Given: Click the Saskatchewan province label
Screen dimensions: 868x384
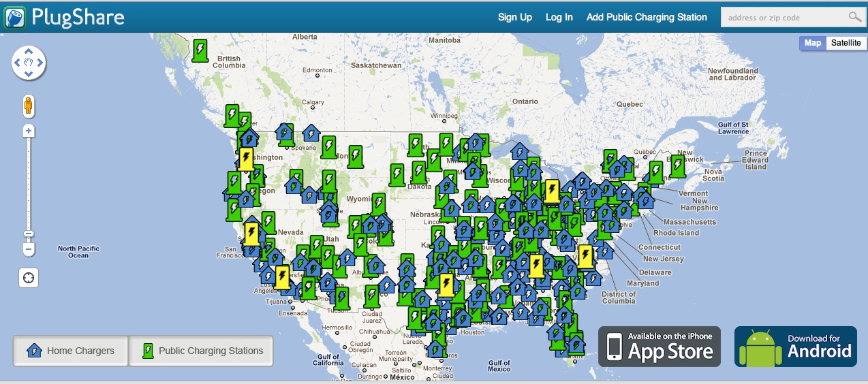Looking at the screenshot, I should (x=376, y=65).
